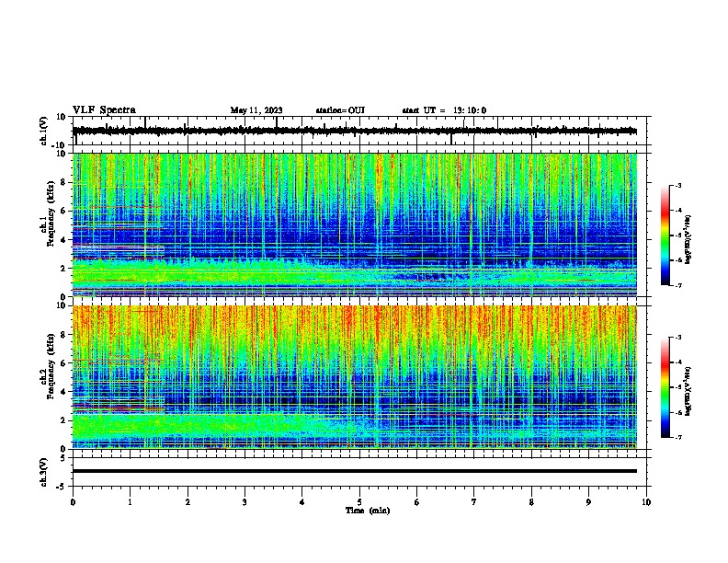The height and width of the screenshot is (563, 728).
Task: Select the 'start UT = 13:10:0' label
Action: tap(444, 110)
